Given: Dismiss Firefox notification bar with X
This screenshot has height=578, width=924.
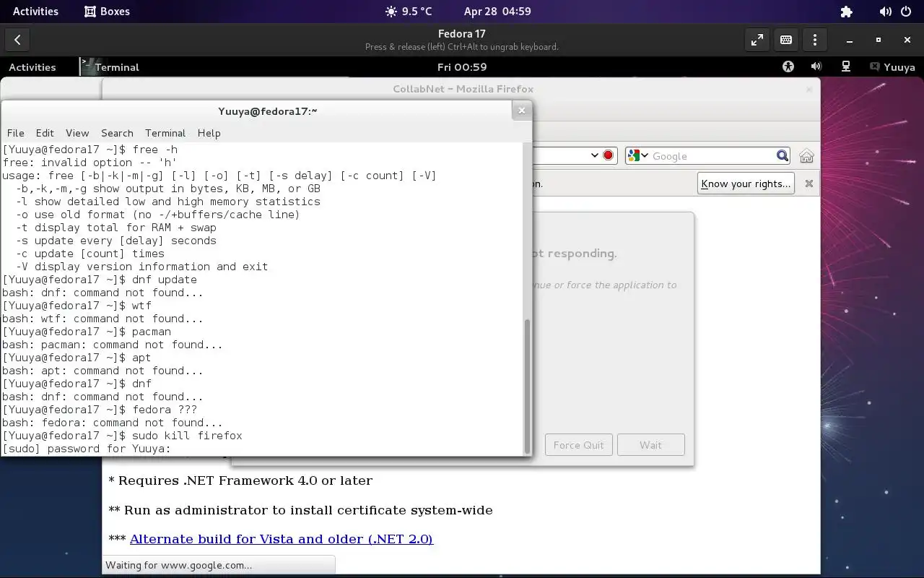Looking at the screenshot, I should [809, 184].
